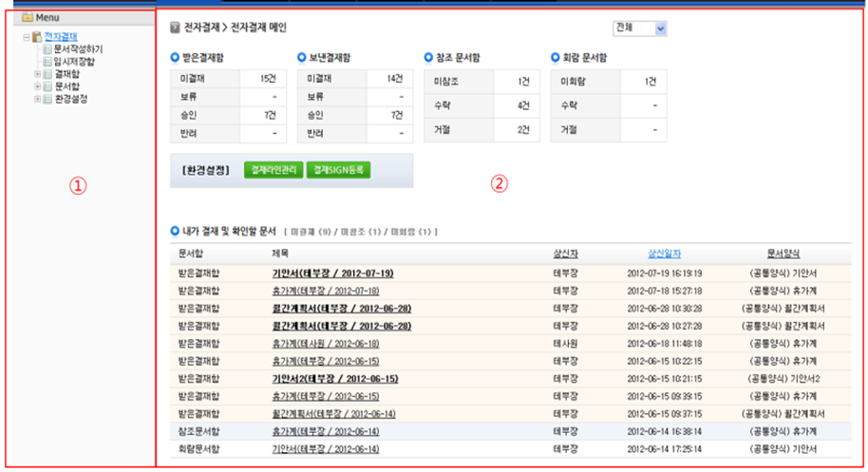
Task: Expand the 문서함 tree node
Action: point(38,86)
